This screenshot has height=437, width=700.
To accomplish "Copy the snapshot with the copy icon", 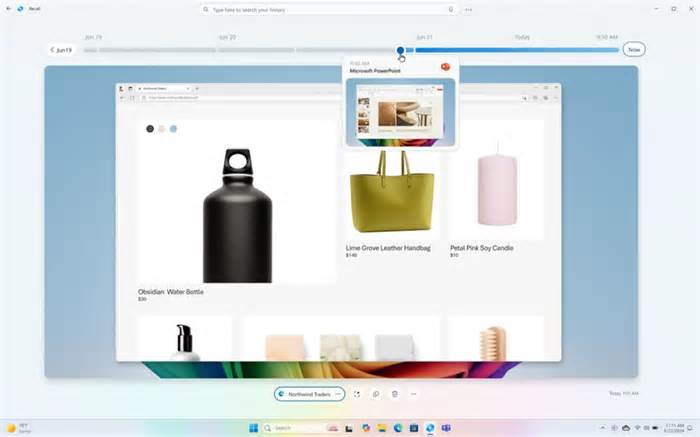I will coord(376,394).
